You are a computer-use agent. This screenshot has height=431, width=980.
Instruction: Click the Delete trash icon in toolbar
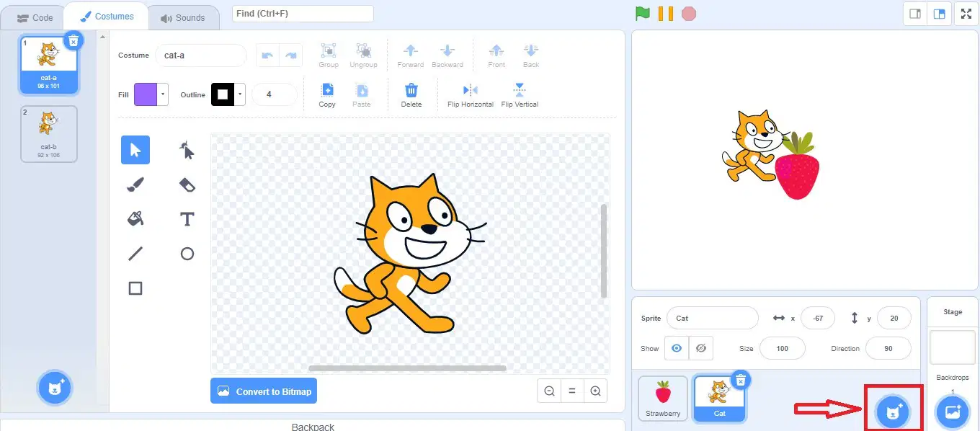[x=411, y=90]
